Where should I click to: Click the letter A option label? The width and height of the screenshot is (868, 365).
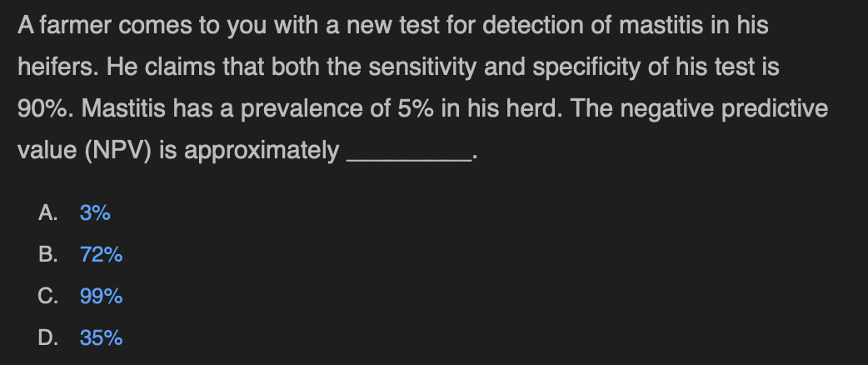(x=48, y=212)
